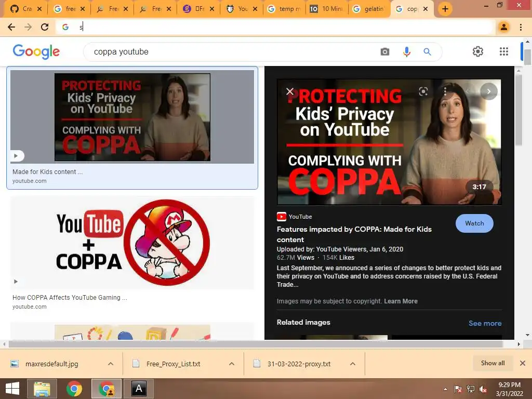
Task: Open File Explorer from taskbar
Action: click(x=42, y=389)
